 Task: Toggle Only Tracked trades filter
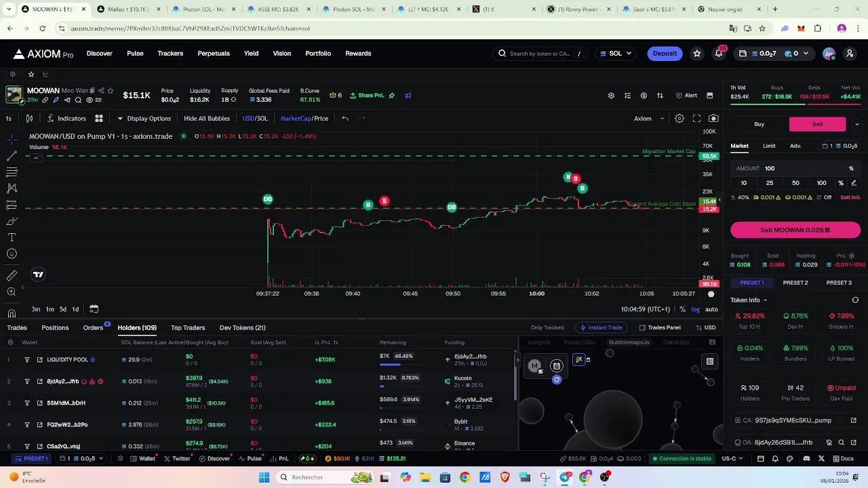tap(547, 328)
